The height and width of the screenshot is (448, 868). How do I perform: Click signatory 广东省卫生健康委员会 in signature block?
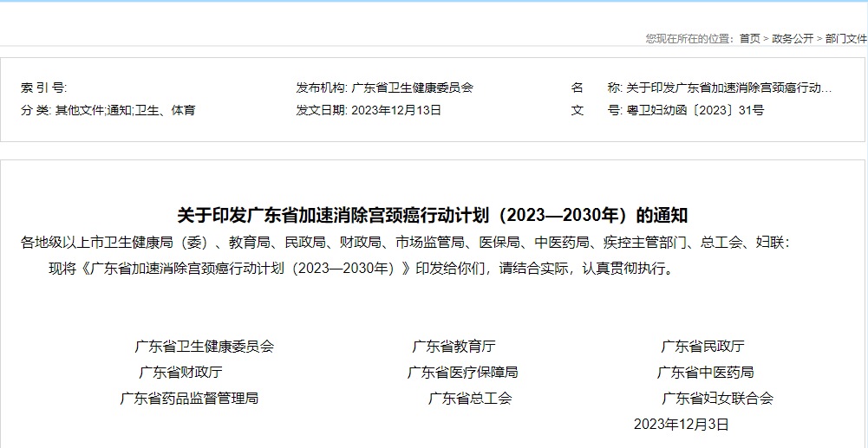(x=205, y=347)
